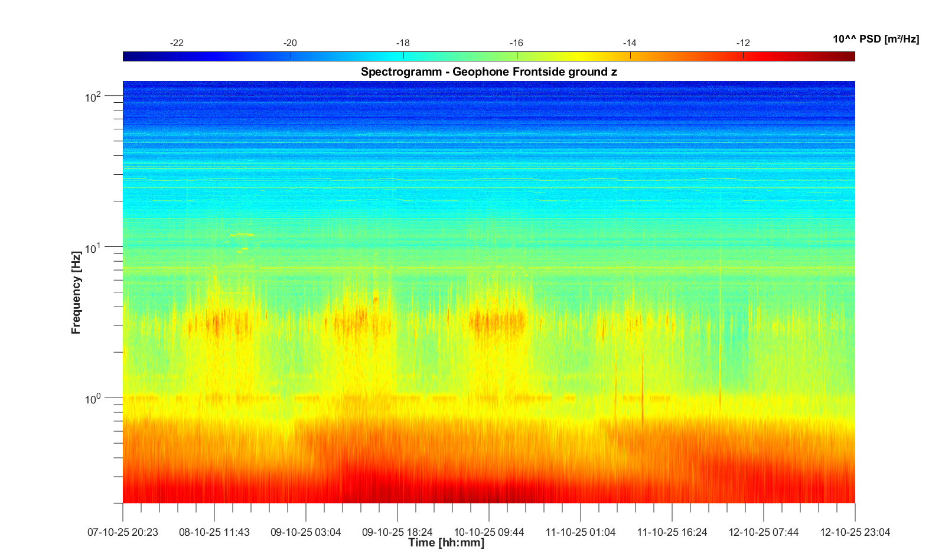The width and height of the screenshot is (945, 560).
Task: Click the 11-10-25 16:24 time tick label
Action: coord(672,532)
